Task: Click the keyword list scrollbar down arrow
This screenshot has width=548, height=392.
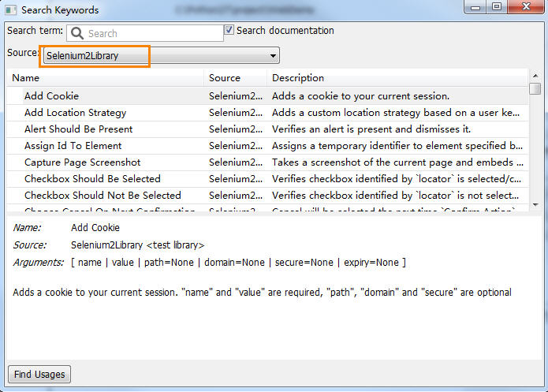Action: click(x=535, y=205)
